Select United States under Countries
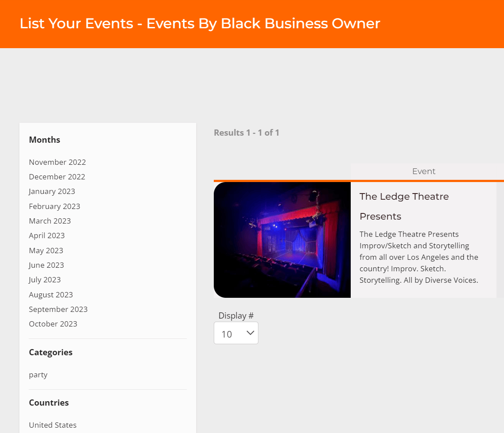This screenshot has width=504, height=433. [53, 425]
